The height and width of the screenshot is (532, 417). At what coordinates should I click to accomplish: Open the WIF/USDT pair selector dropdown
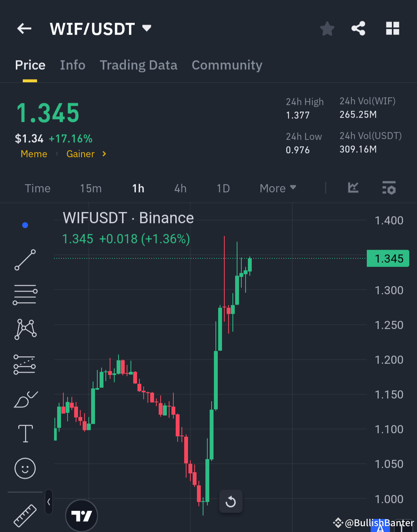pyautogui.click(x=146, y=28)
